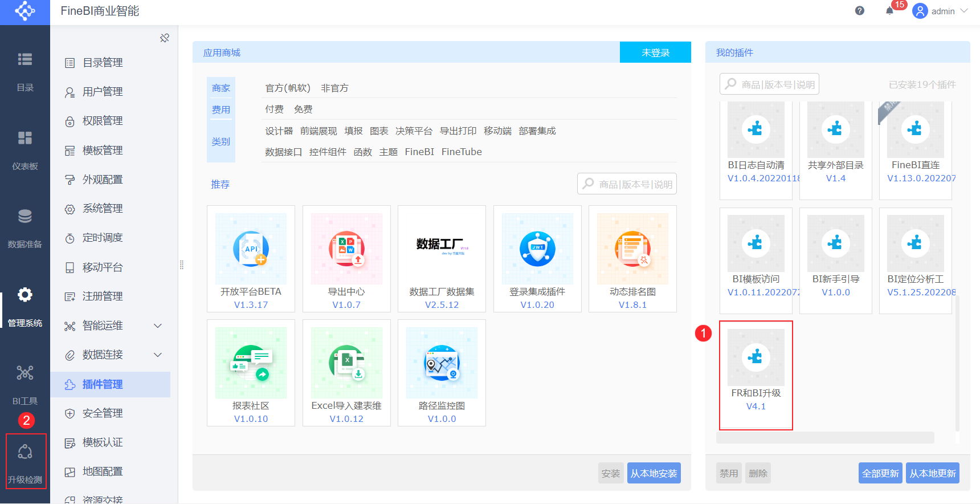
Task: Click the 禁用 disable button
Action: (729, 473)
